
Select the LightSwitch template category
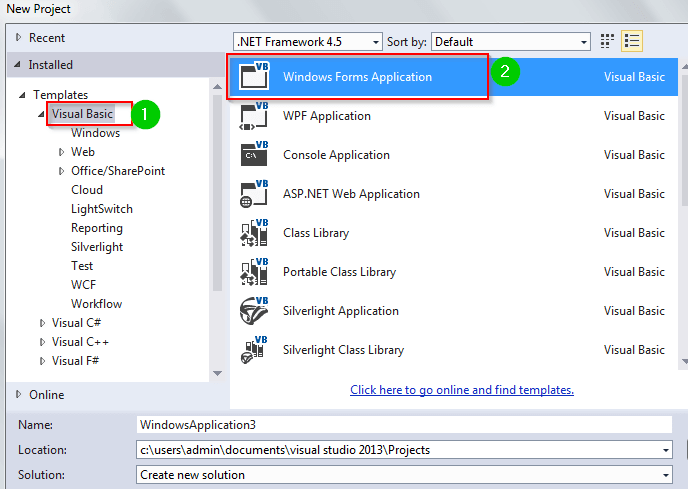(101, 209)
